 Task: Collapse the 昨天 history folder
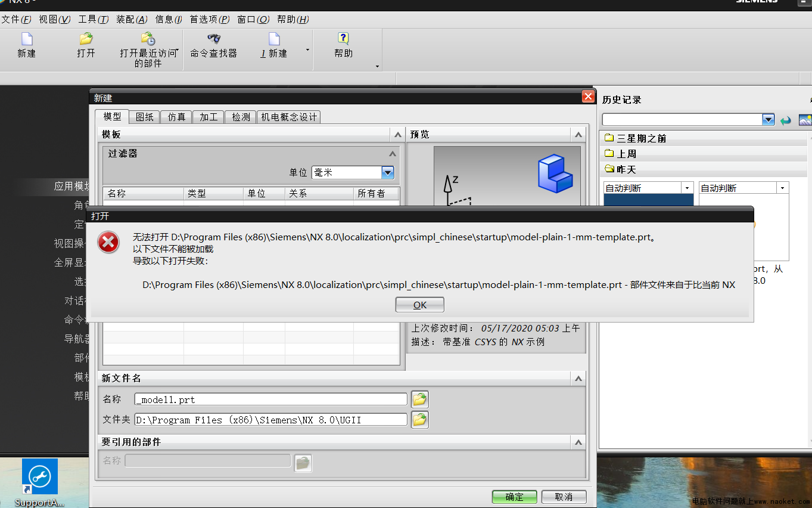click(x=621, y=169)
